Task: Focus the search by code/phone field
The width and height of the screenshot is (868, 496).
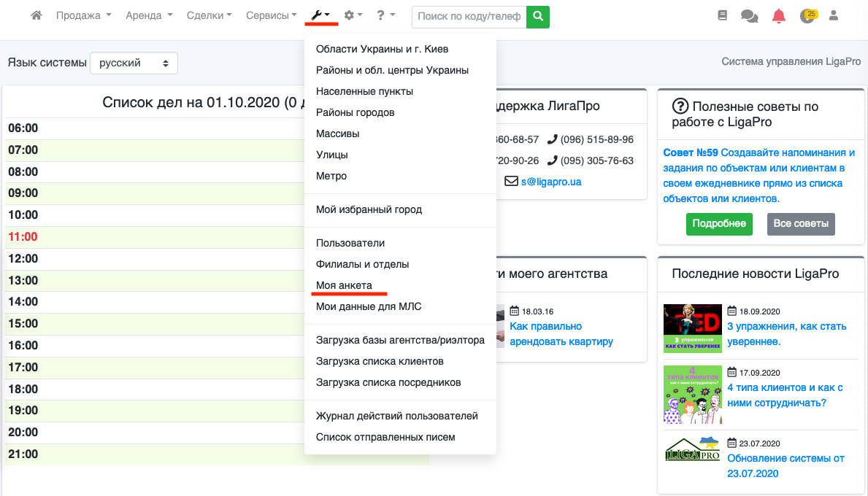Action: coord(469,16)
